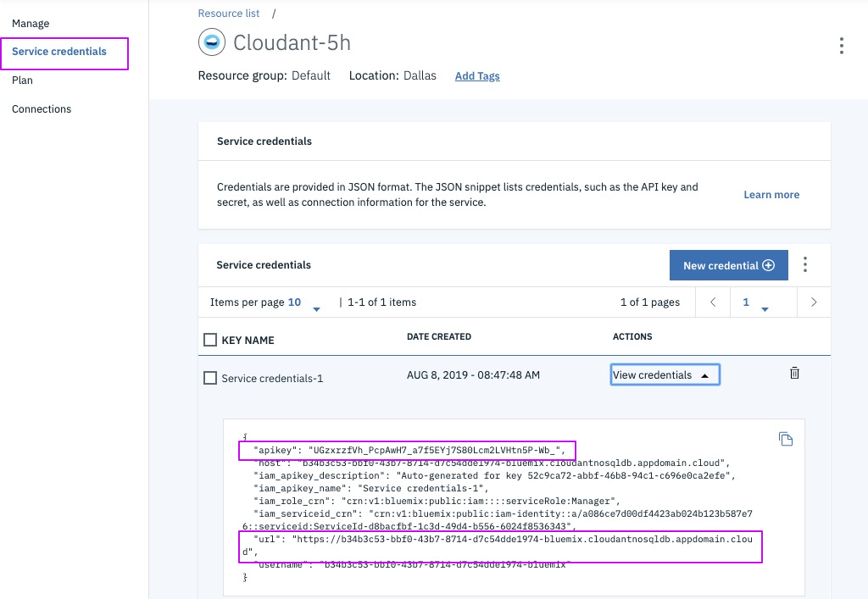Click the Cloudant service logo icon
This screenshot has width=868, height=599.
[x=211, y=42]
